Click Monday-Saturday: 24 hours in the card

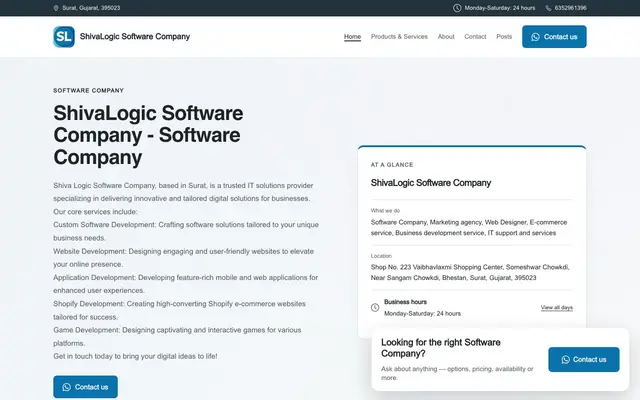tap(422, 313)
